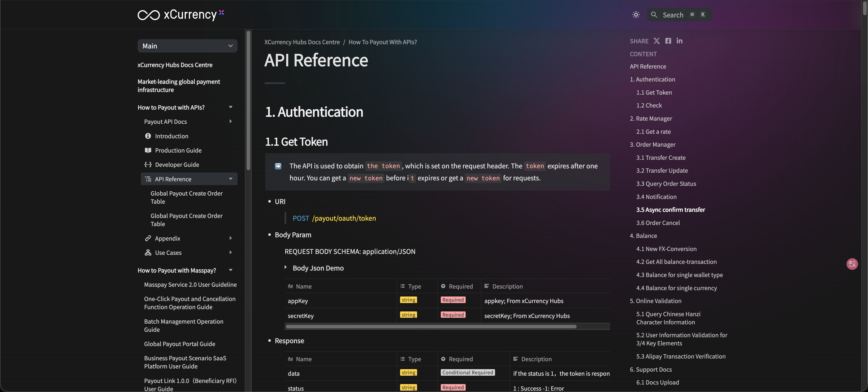Screen dimensions: 868x392
Task: Click the xCurrency infinity logo
Action: pyautogui.click(x=149, y=15)
